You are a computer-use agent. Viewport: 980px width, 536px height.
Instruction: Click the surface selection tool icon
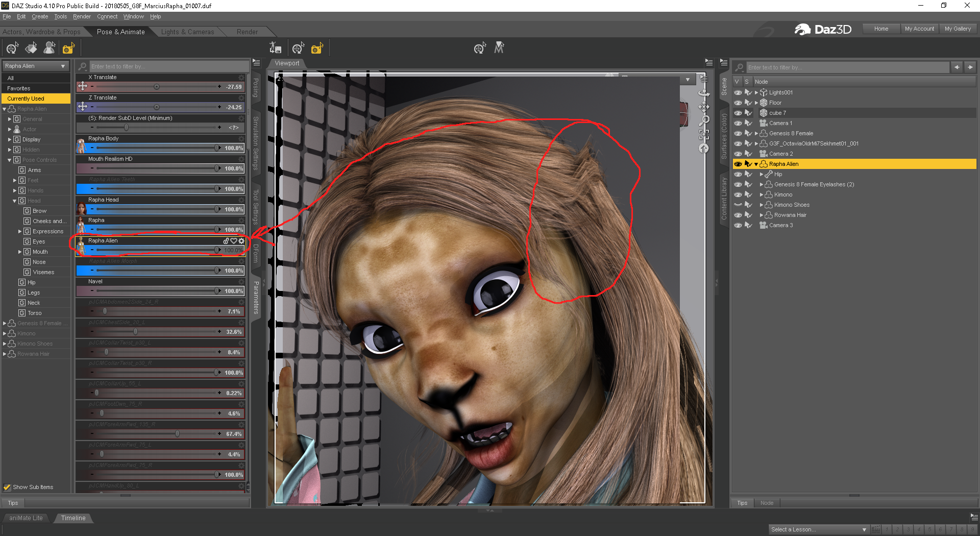tap(31, 48)
